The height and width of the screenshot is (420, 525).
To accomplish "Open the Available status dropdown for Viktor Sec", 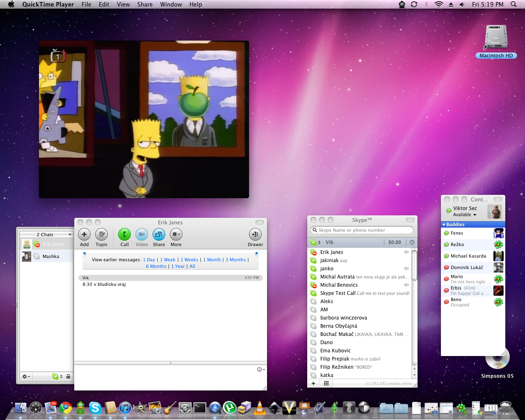I will point(465,215).
